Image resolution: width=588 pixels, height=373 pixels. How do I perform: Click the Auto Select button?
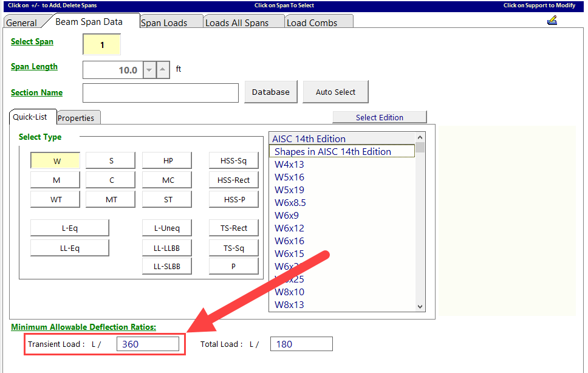[336, 92]
